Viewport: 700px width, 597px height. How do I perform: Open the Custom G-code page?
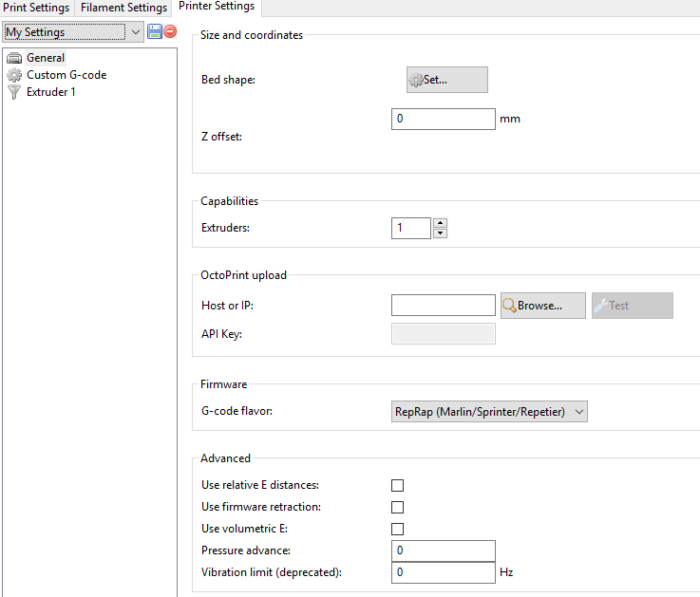click(66, 75)
